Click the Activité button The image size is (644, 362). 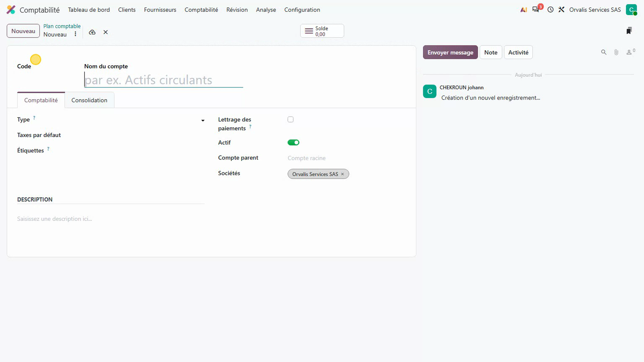coord(518,52)
